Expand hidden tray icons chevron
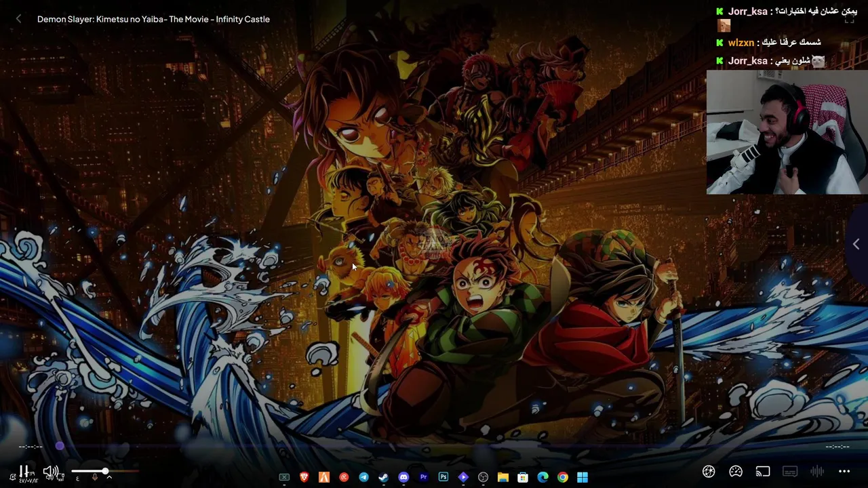868x488 pixels. pyautogui.click(x=109, y=478)
